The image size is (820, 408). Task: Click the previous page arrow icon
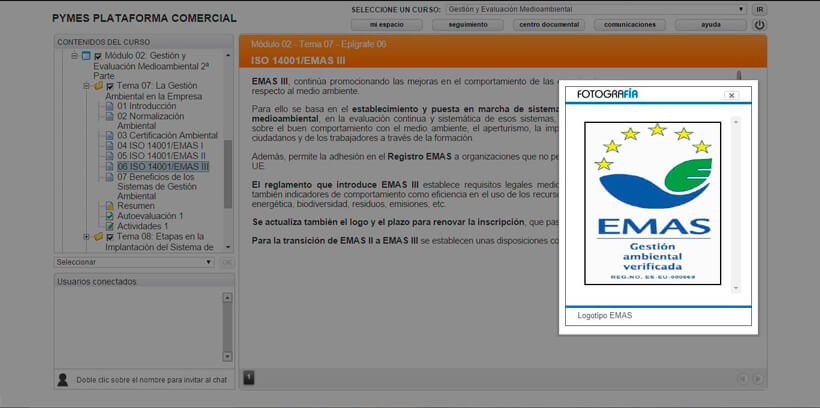coord(742,379)
